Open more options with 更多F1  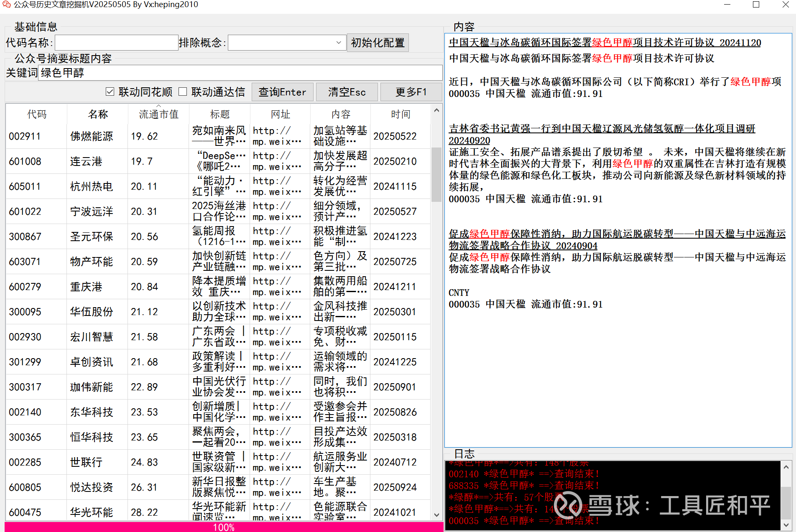pos(411,92)
